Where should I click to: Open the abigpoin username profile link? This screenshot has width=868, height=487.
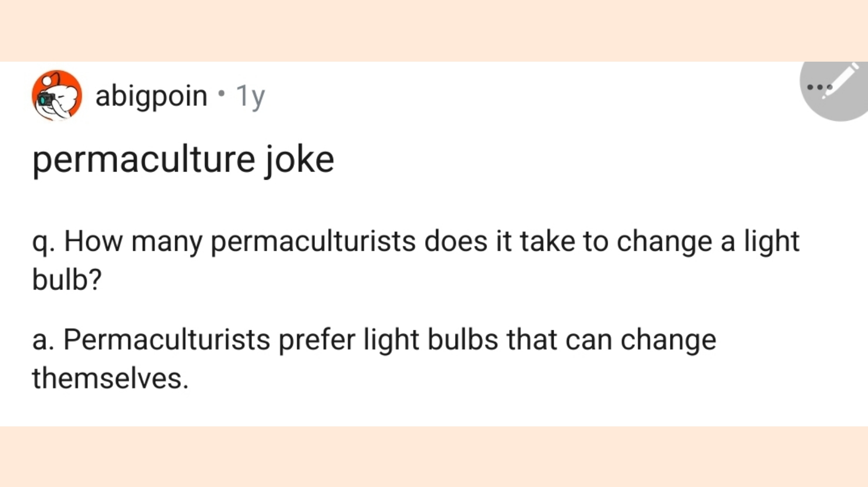coord(151,96)
